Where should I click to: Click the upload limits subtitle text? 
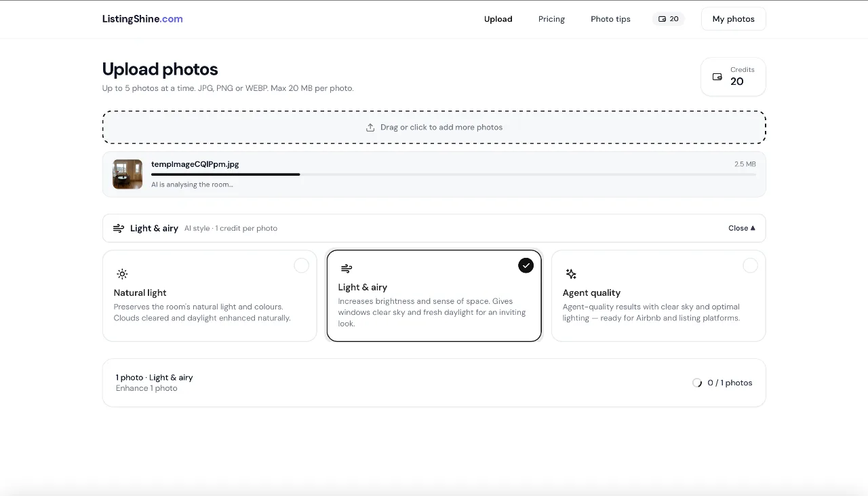pyautogui.click(x=228, y=88)
